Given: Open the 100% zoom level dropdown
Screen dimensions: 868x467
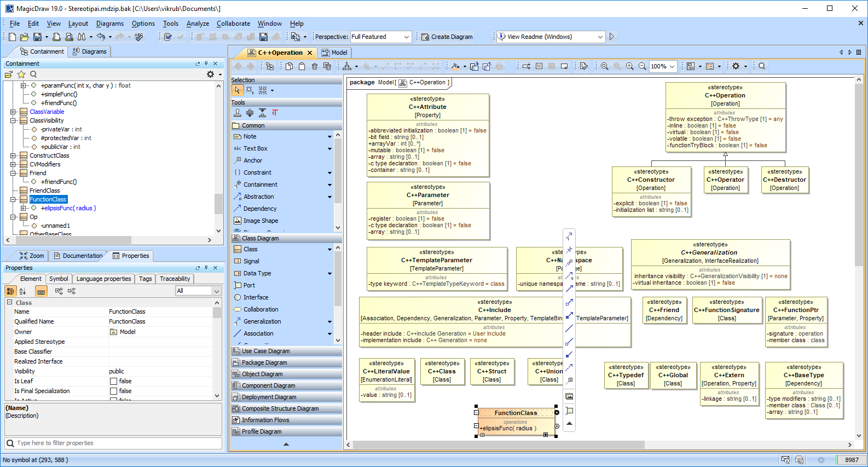Looking at the screenshot, I should pyautogui.click(x=672, y=66).
